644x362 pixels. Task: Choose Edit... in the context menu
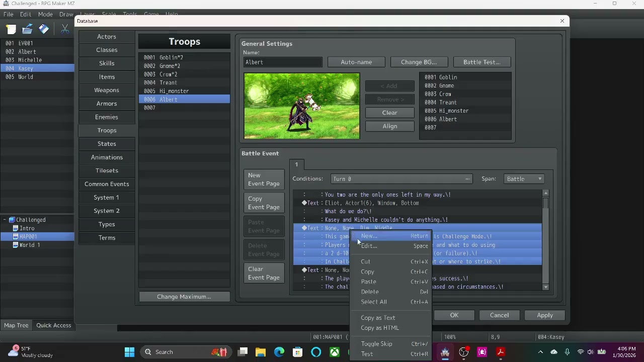[x=391, y=246]
